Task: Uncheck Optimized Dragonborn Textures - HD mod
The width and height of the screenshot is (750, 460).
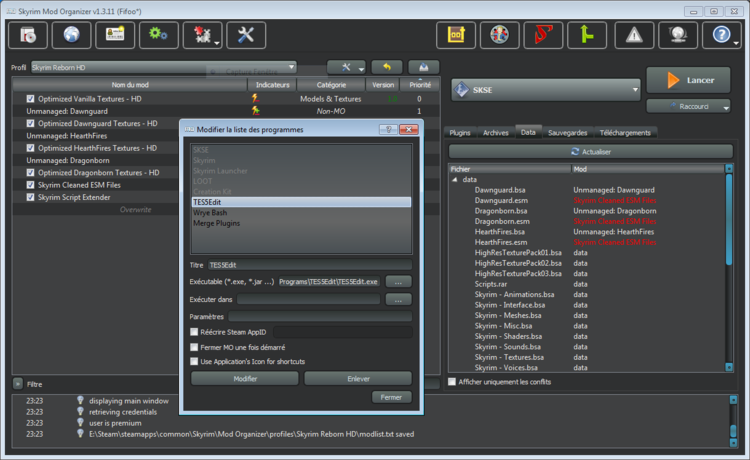Action: coord(30,173)
